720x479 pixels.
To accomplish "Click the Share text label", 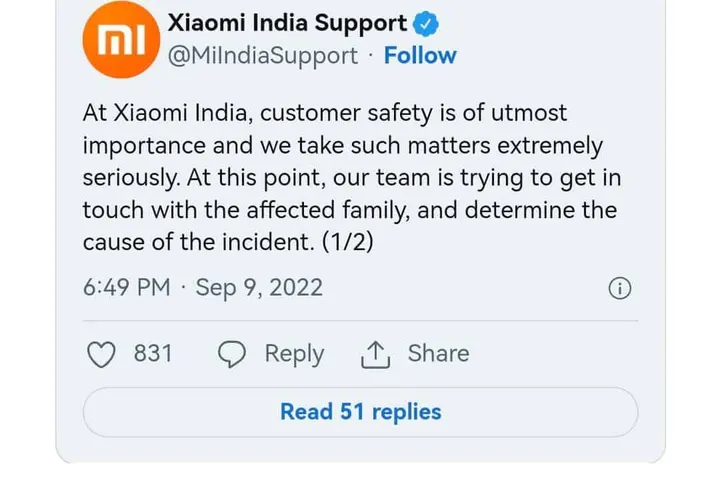I will click(438, 354).
